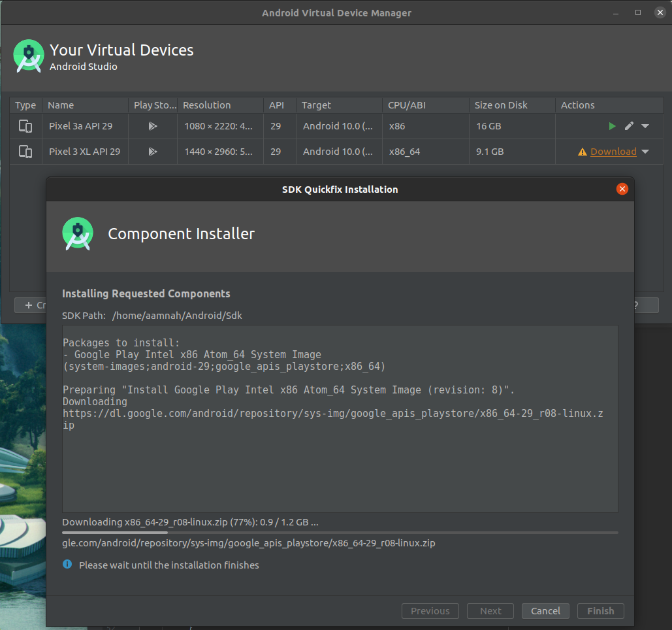Click the Android Studio logo in Virtual Devices header

(29, 56)
